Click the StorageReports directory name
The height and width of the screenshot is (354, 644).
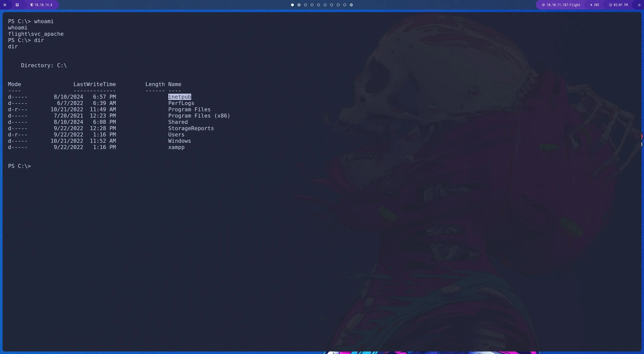191,128
